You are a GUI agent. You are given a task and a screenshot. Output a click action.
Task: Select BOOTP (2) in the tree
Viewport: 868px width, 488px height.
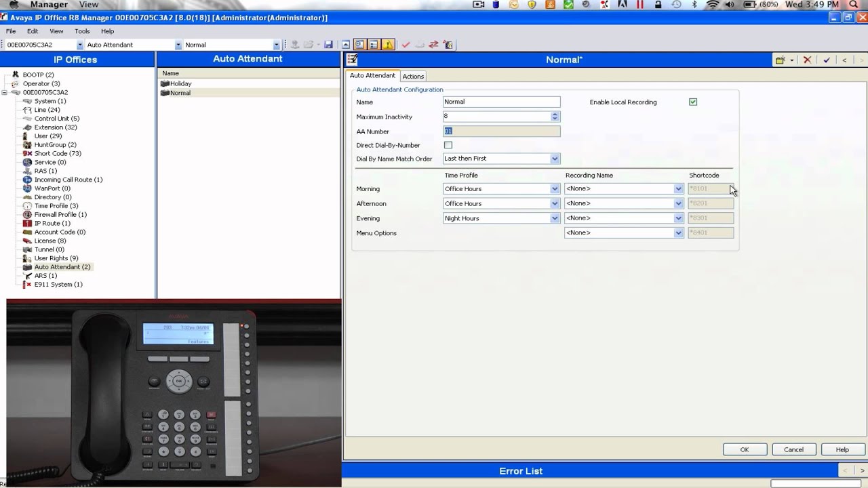(38, 75)
